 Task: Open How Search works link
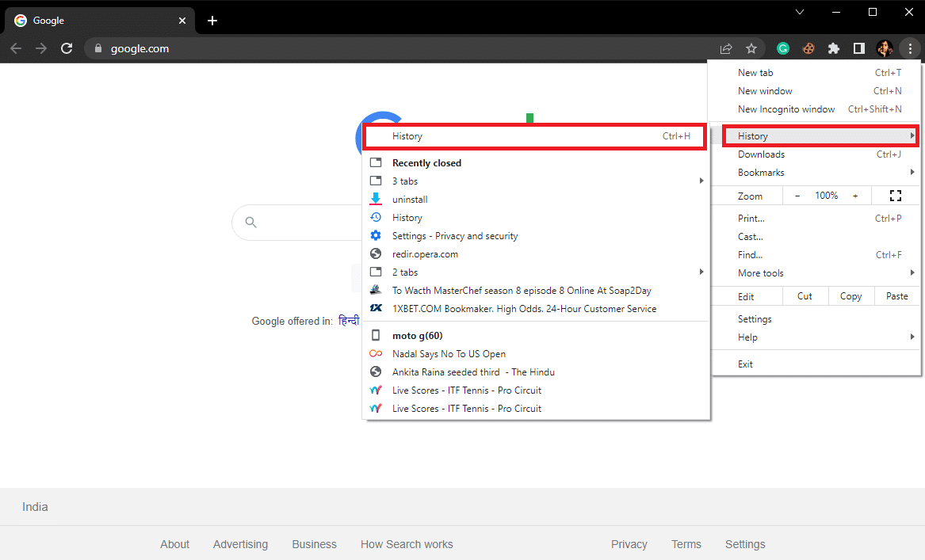point(407,544)
